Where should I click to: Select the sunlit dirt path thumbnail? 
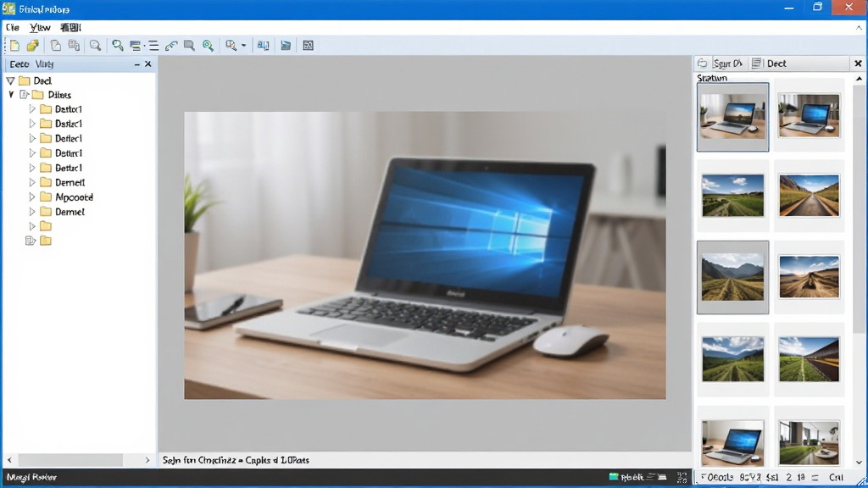(x=809, y=277)
